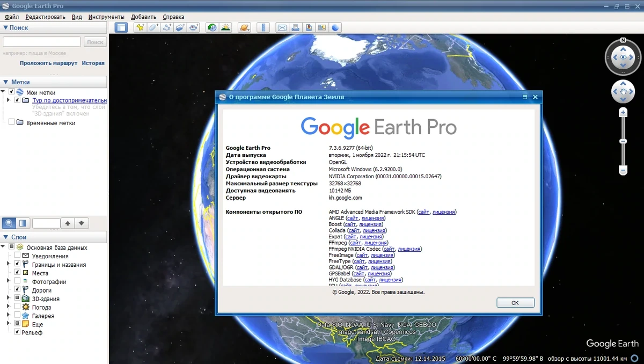Click the empty field beside opacity button
The image size is (644, 364).
(x=46, y=223)
